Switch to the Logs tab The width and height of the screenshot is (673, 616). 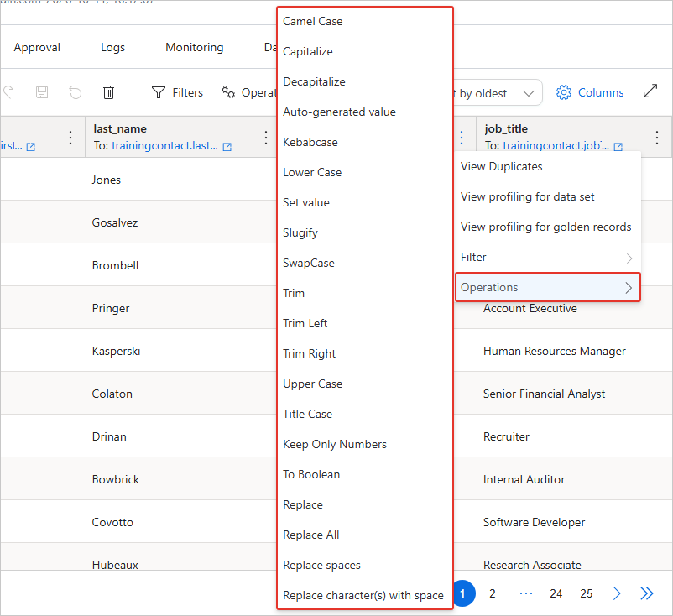[x=113, y=47]
